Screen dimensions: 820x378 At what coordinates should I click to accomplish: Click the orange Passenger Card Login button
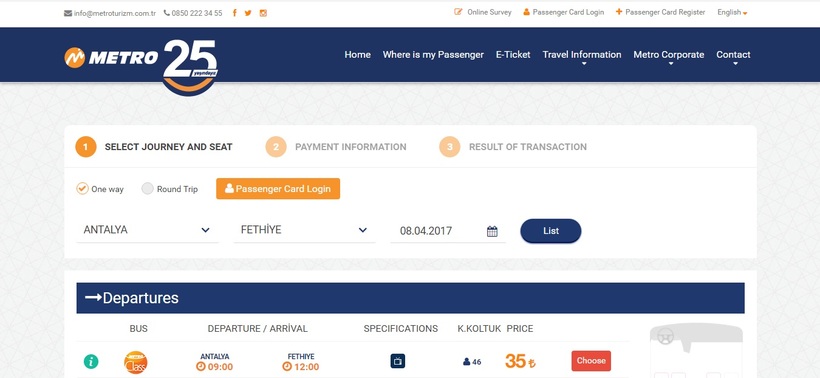pyautogui.click(x=278, y=189)
